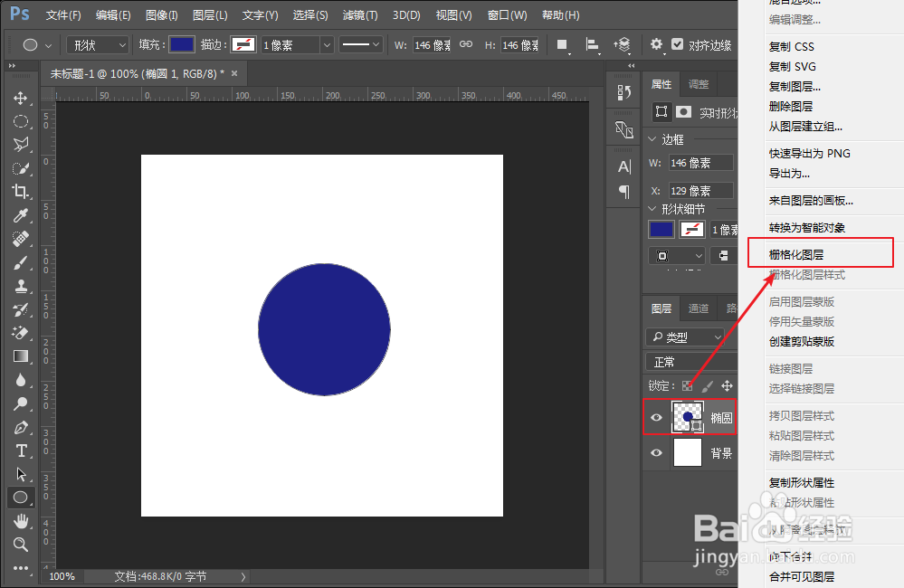Open the stroke line style dropdown

pos(361,44)
